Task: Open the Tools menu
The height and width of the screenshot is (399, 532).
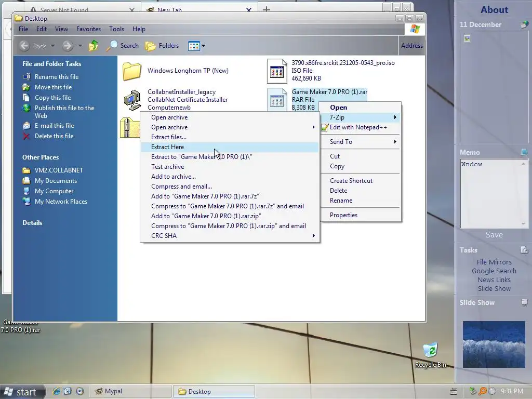Action: (116, 29)
